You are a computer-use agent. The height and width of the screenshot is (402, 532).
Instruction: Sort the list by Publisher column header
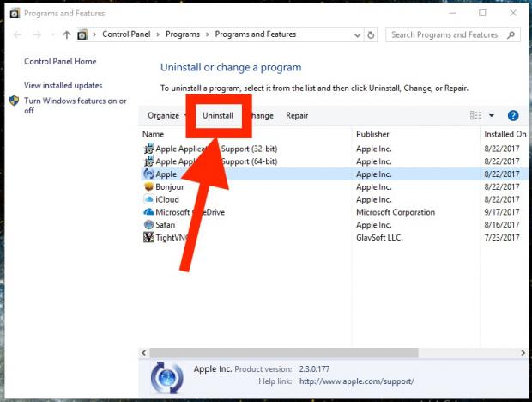[x=372, y=134]
